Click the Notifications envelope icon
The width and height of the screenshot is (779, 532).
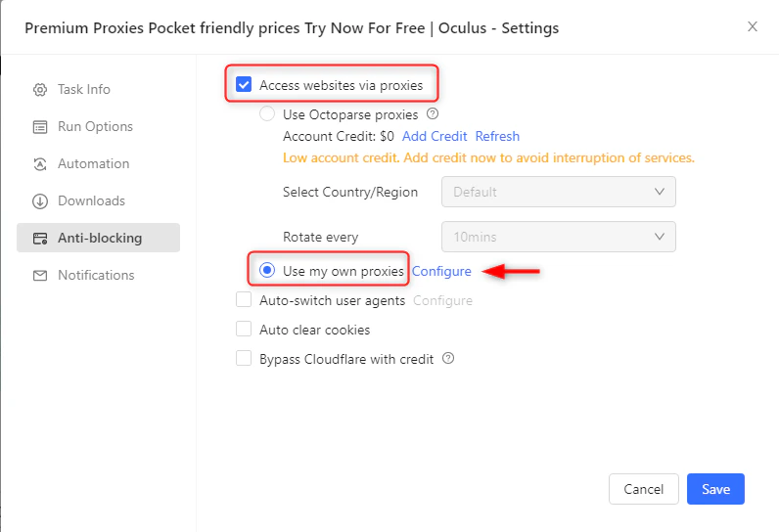tap(40, 276)
